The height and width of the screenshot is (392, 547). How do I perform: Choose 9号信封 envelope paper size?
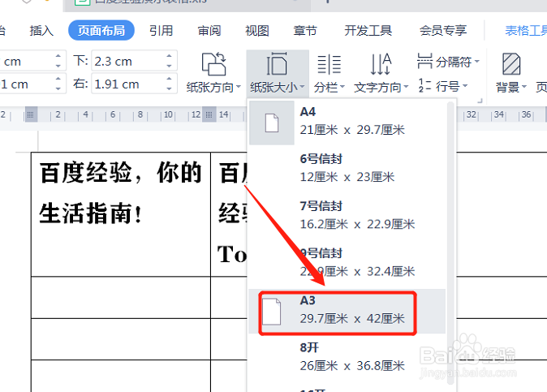(347, 263)
